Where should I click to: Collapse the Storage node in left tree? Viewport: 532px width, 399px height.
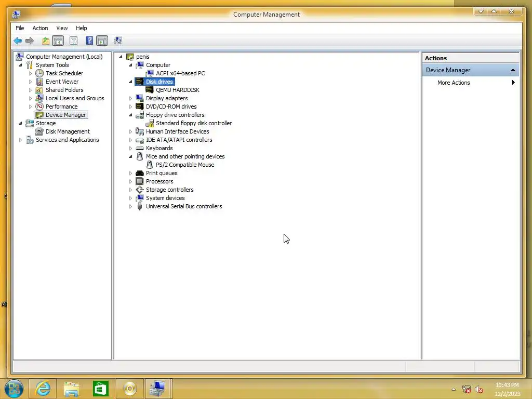tap(20, 123)
